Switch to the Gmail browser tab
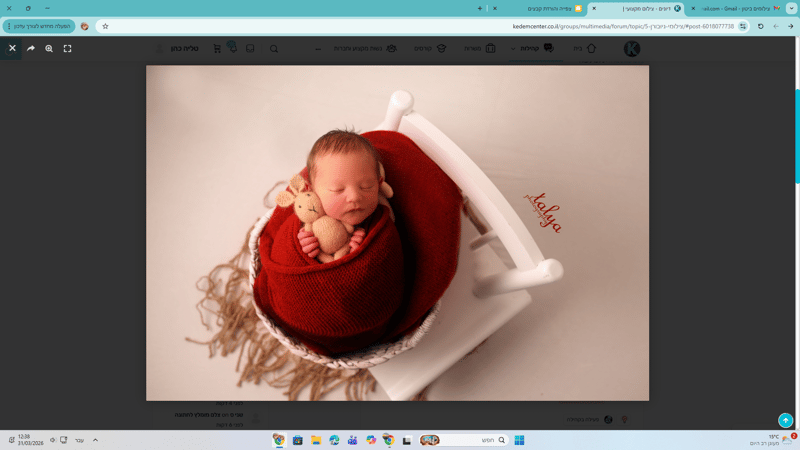Image resolution: width=800 pixels, height=450 pixels. point(740,9)
